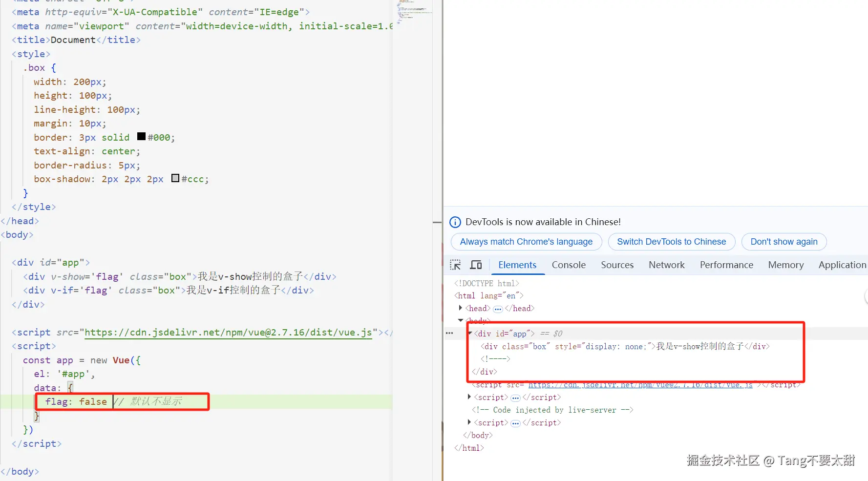Click the div v-show='flag' code line
This screenshot has width=868, height=481.
(x=180, y=276)
